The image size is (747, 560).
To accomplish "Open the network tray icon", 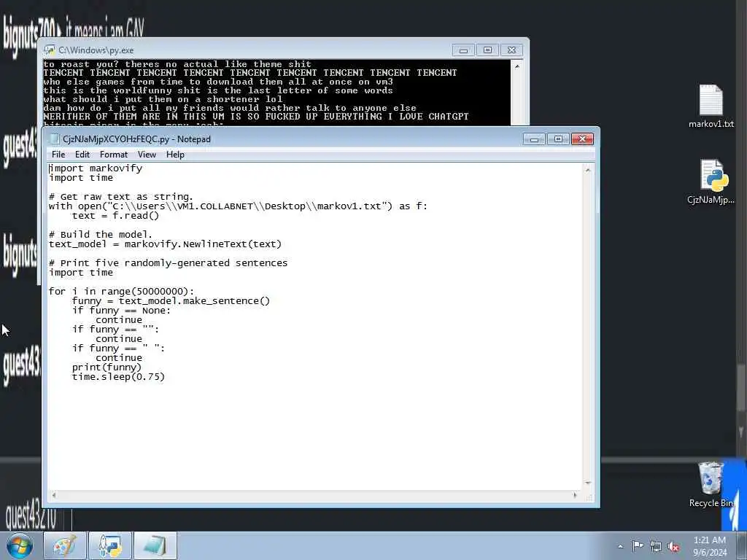I will [656, 546].
